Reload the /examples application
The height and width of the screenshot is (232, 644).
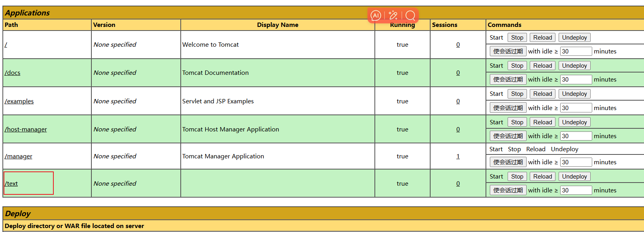click(542, 94)
